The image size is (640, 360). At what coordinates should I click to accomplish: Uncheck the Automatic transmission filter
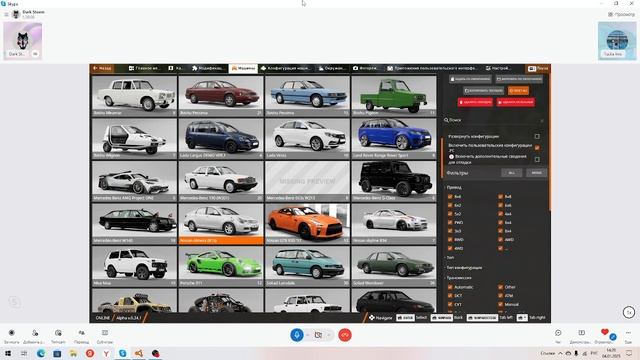450,287
